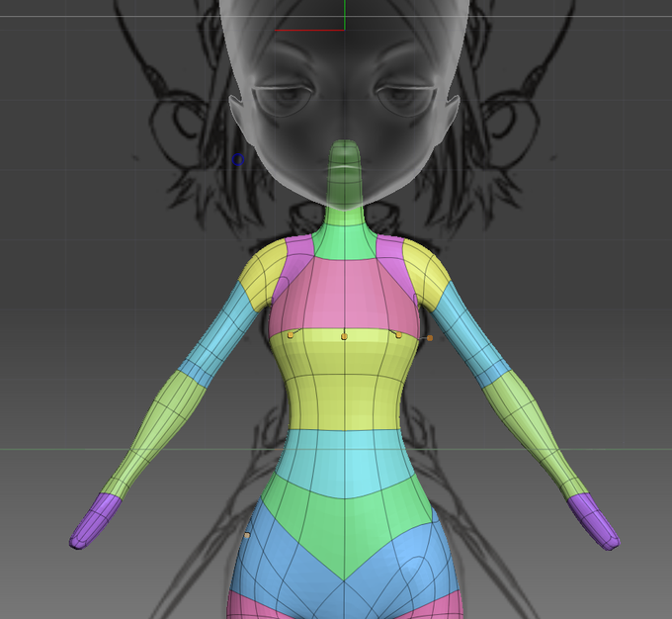Viewport: 672px width, 619px height.
Task: Select the purple hand on the right side of the viewport
Action: coord(594,521)
